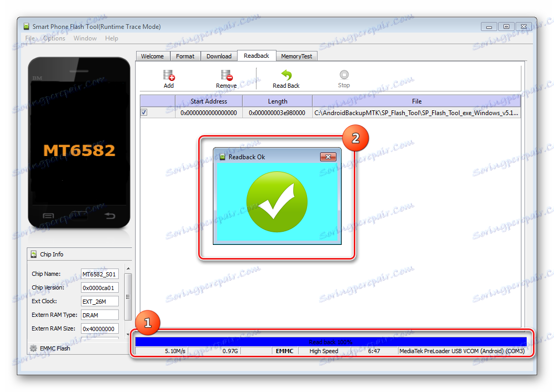Image resolution: width=554 pixels, height=392 pixels.
Task: Open the MemoryTest tab
Action: click(x=296, y=56)
